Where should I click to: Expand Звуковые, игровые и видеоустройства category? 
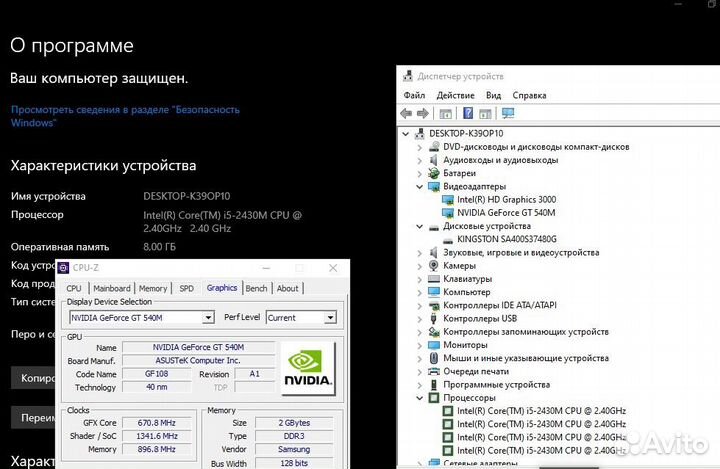pos(419,253)
